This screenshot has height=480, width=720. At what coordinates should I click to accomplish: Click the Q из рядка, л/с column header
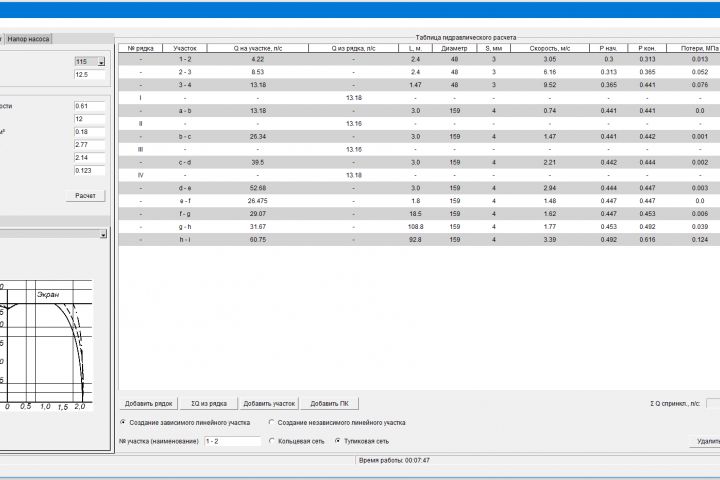[354, 48]
